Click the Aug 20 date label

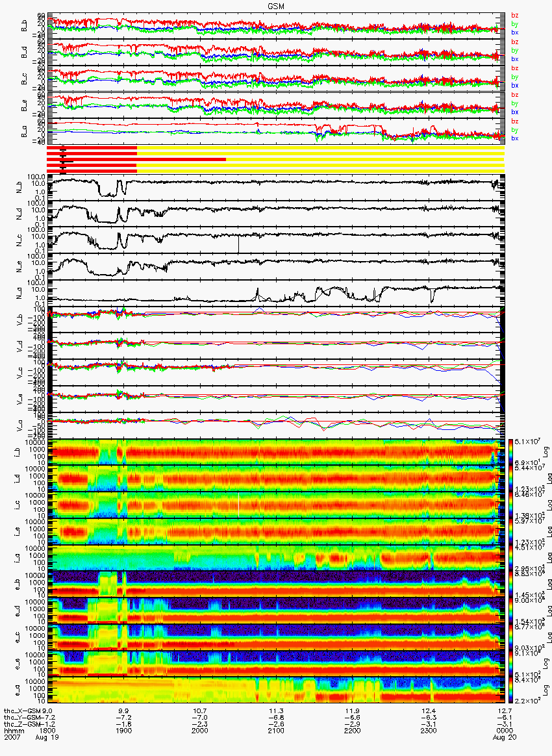click(x=505, y=737)
